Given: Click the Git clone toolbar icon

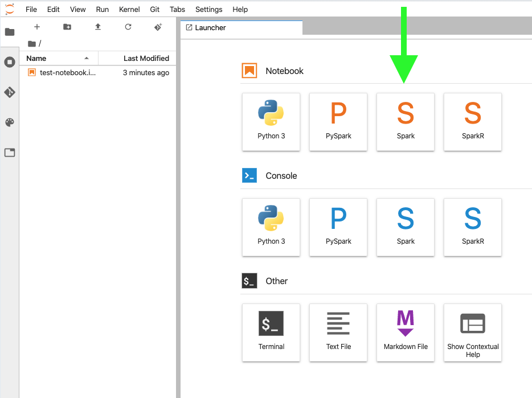Looking at the screenshot, I should coord(158,27).
